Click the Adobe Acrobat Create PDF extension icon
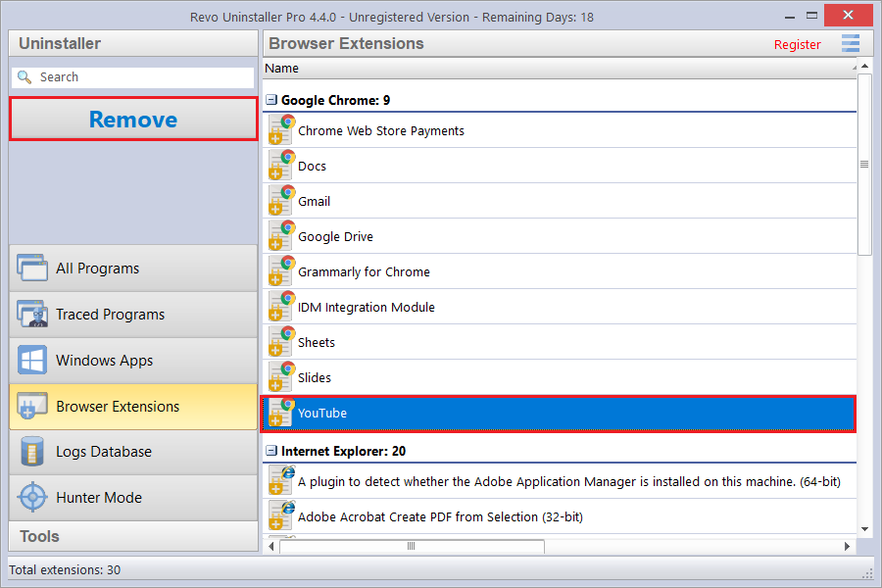The height and width of the screenshot is (588, 882). (281, 516)
